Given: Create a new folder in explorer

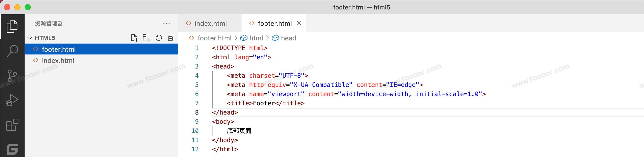Looking at the screenshot, I should point(147,38).
